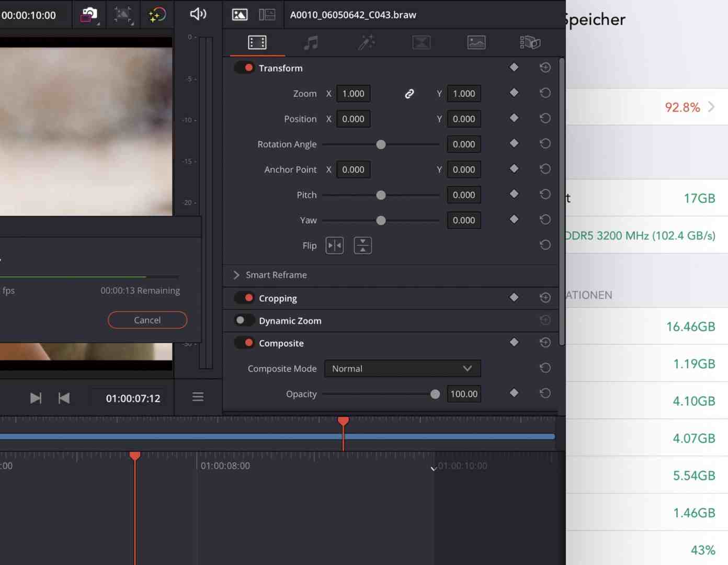The image size is (728, 565).
Task: Reset the Transform settings icon
Action: [x=545, y=67]
